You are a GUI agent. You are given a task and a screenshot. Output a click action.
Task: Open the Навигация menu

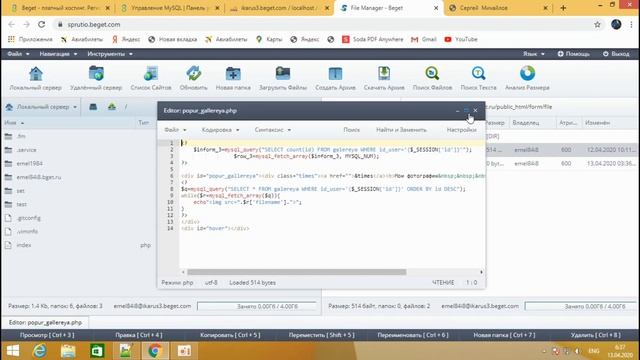tap(58, 54)
